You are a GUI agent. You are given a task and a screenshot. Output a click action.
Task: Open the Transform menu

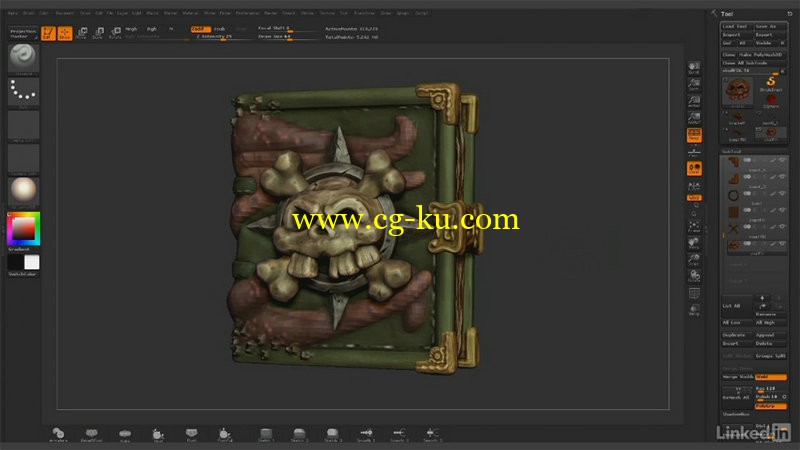[x=364, y=13]
